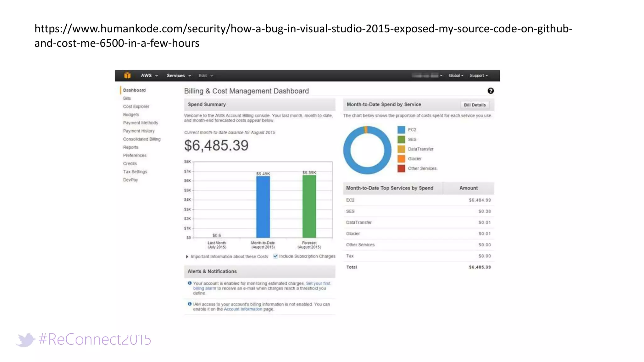This screenshot has width=644, height=362.
Task: Click the DataTransfer row in services table
Action: pos(419,222)
